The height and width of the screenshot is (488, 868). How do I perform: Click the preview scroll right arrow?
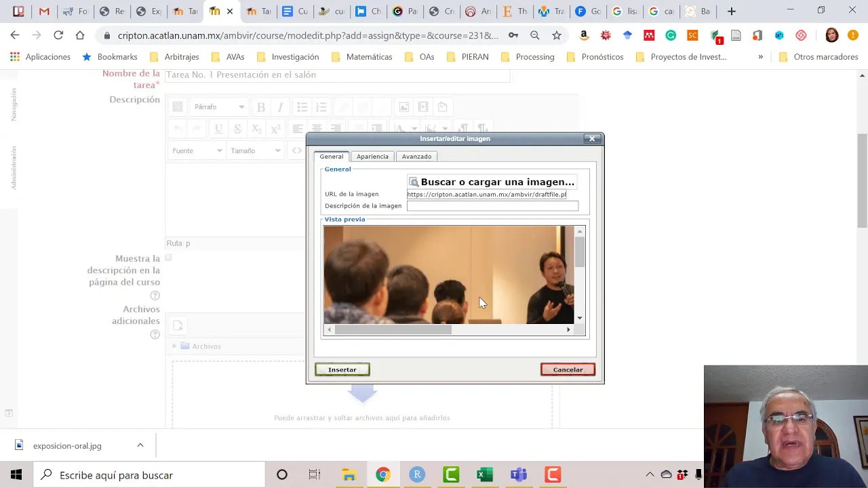[x=568, y=329]
